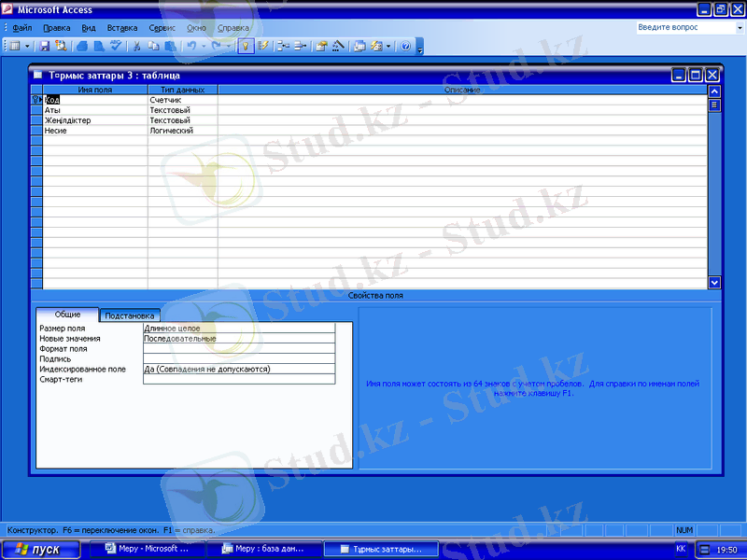The width and height of the screenshot is (747, 560).
Task: Click the field grid scrollbar thumb
Action: pos(714,105)
